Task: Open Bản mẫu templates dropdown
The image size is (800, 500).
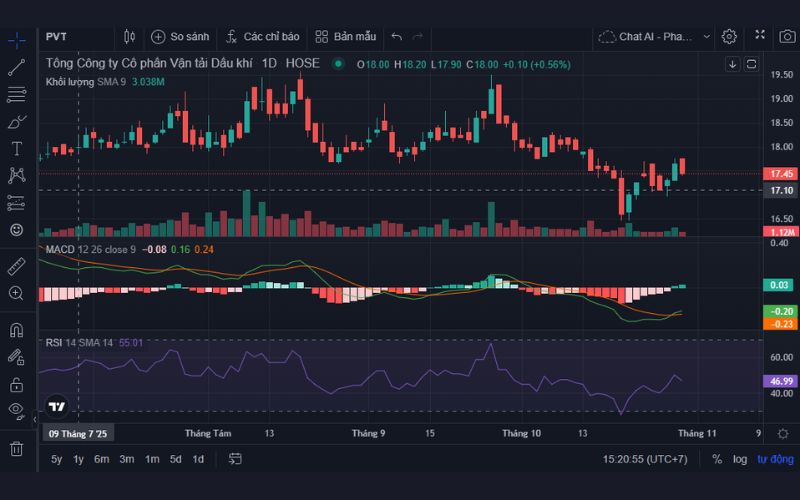Action: click(346, 36)
